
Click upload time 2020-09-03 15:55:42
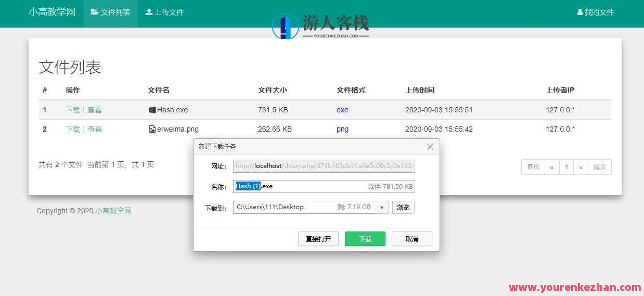(x=439, y=129)
